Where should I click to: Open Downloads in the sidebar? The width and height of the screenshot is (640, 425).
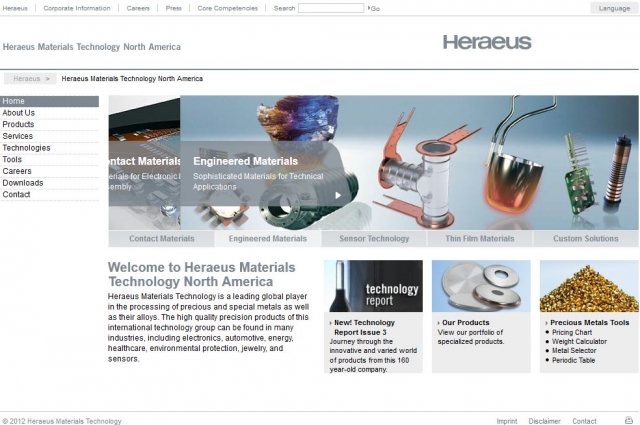pos(49,183)
